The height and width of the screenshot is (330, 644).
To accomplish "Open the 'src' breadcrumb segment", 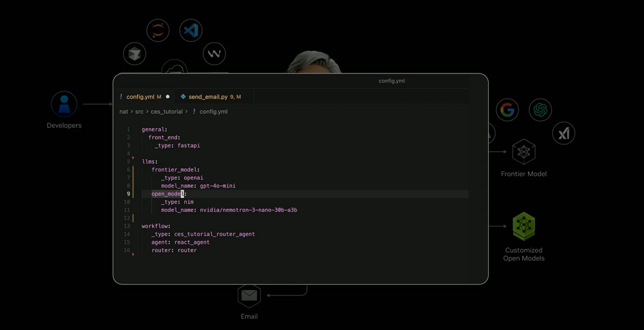I will point(139,112).
